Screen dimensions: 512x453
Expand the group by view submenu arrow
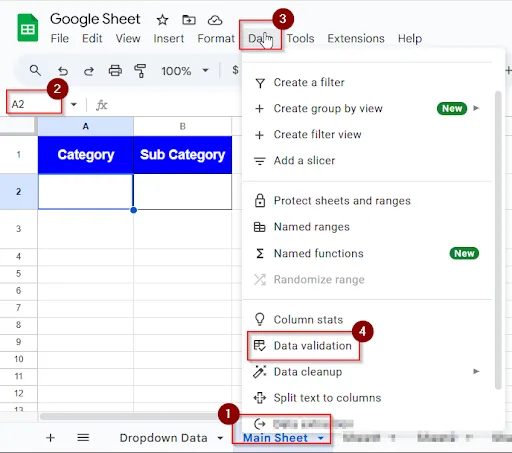[476, 108]
